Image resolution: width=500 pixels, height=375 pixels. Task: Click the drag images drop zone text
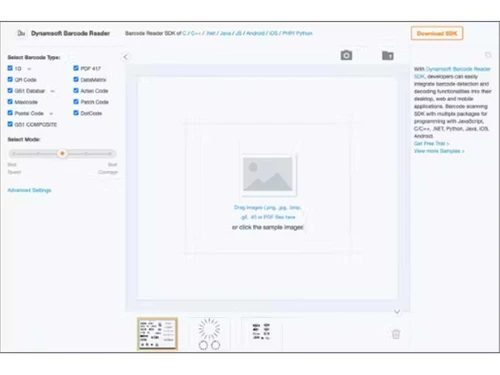point(268,212)
